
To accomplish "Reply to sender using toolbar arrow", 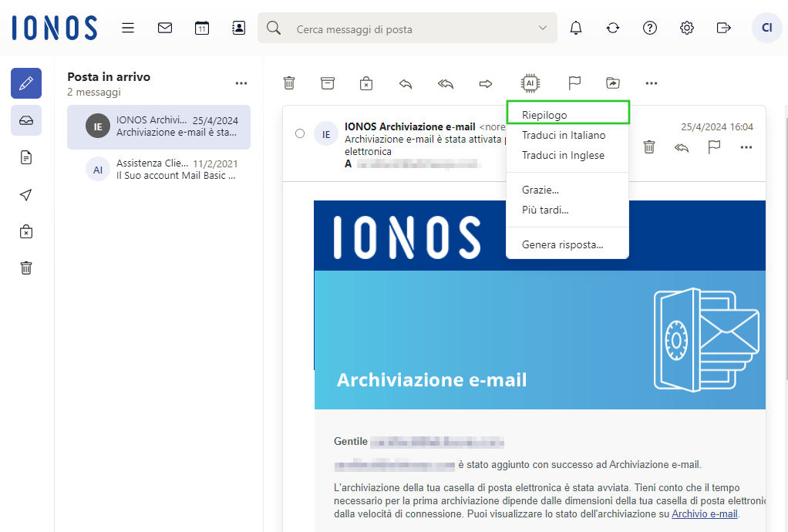I will 406,83.
